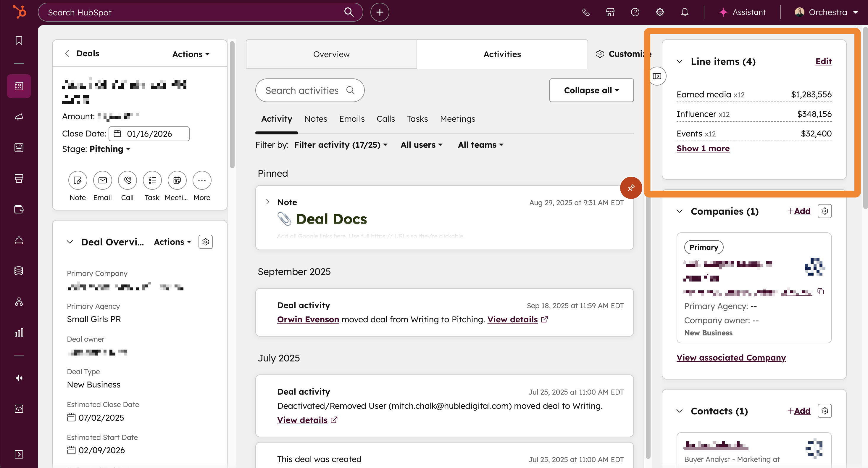Toggle the right sidebar collapse button
Viewport: 868px width, 468px height.
point(657,76)
